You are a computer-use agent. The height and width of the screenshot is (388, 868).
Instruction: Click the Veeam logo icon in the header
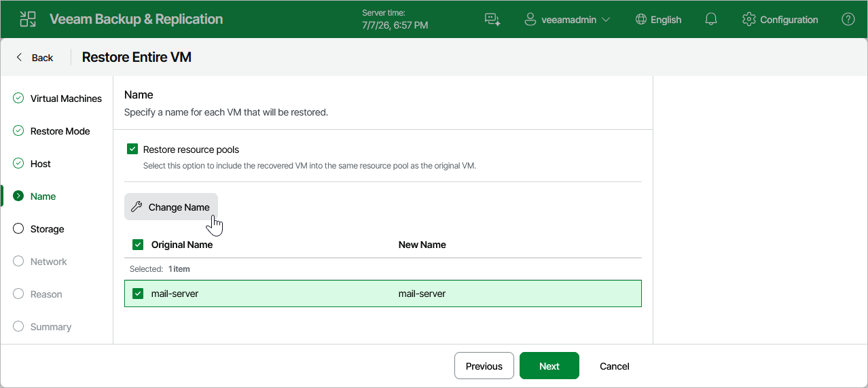click(28, 19)
